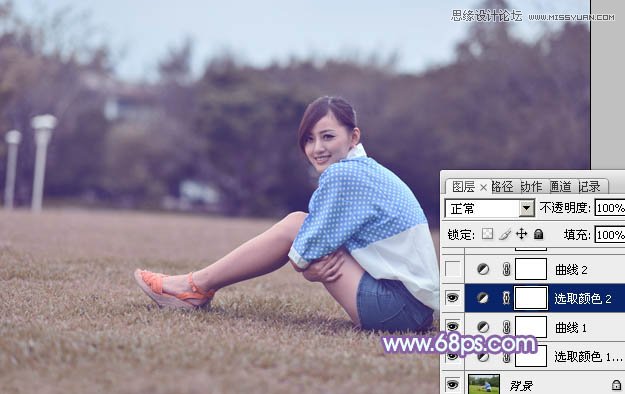Click mask link icon on 曲线 2

pyautogui.click(x=506, y=270)
